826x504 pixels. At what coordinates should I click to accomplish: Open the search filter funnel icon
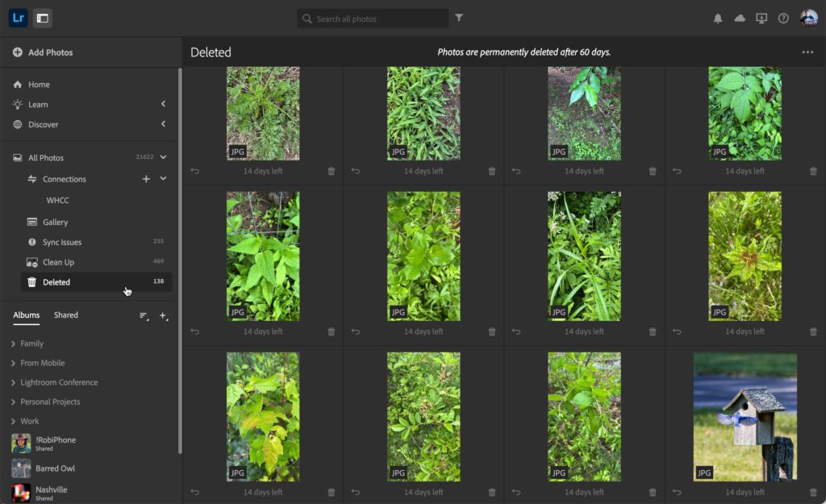pos(459,18)
